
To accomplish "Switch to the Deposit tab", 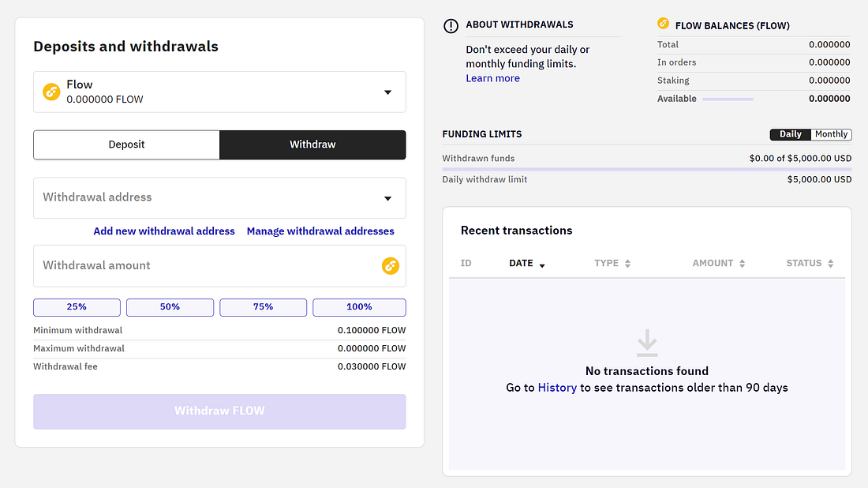I will [126, 145].
